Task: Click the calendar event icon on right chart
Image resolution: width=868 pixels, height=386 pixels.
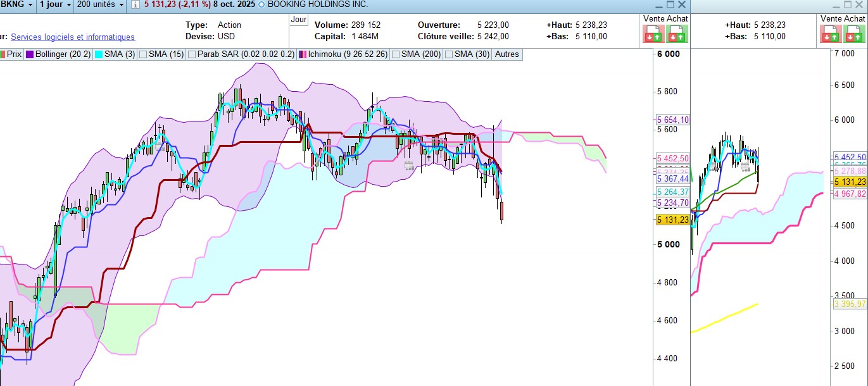Action: (745, 167)
